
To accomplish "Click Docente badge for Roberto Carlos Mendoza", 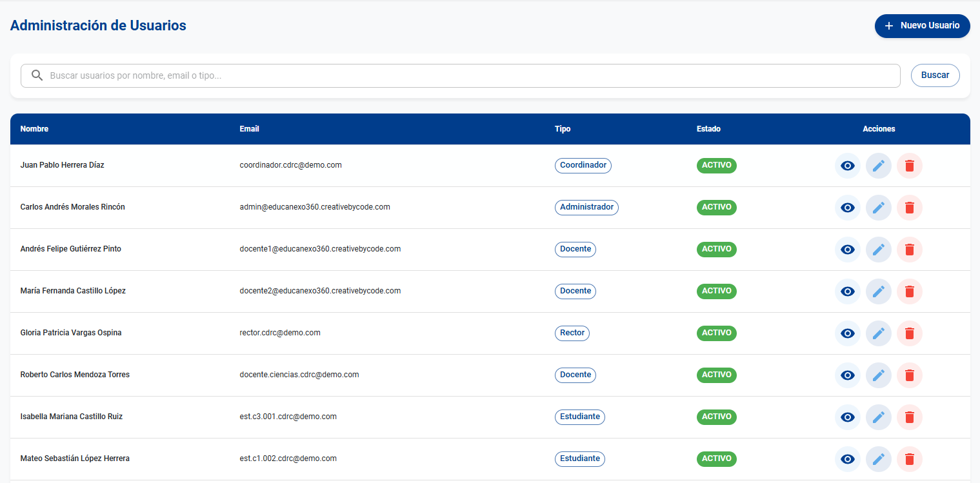I will coord(575,375).
